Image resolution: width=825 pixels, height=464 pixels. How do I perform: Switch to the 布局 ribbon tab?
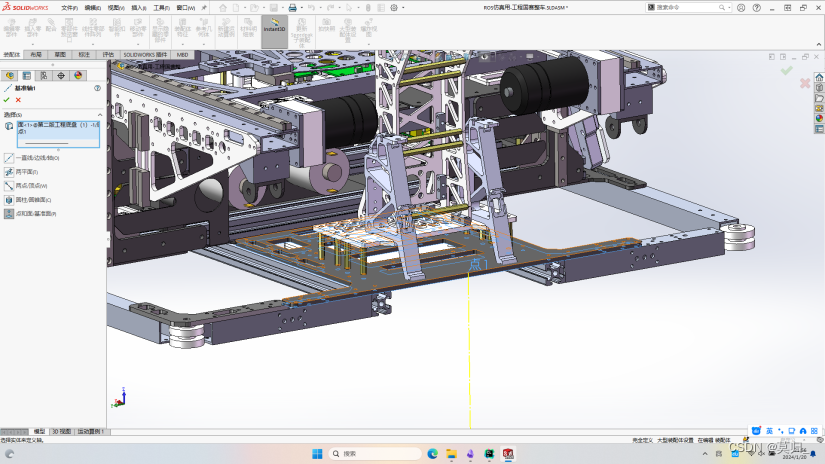click(36, 55)
